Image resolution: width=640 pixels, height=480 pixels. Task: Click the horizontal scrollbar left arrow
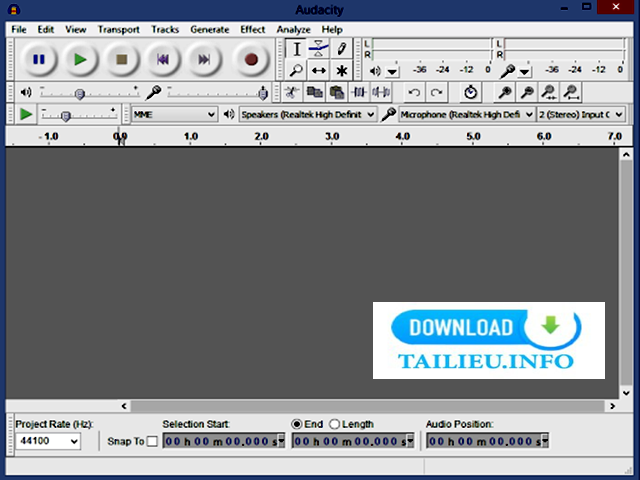coord(124,406)
